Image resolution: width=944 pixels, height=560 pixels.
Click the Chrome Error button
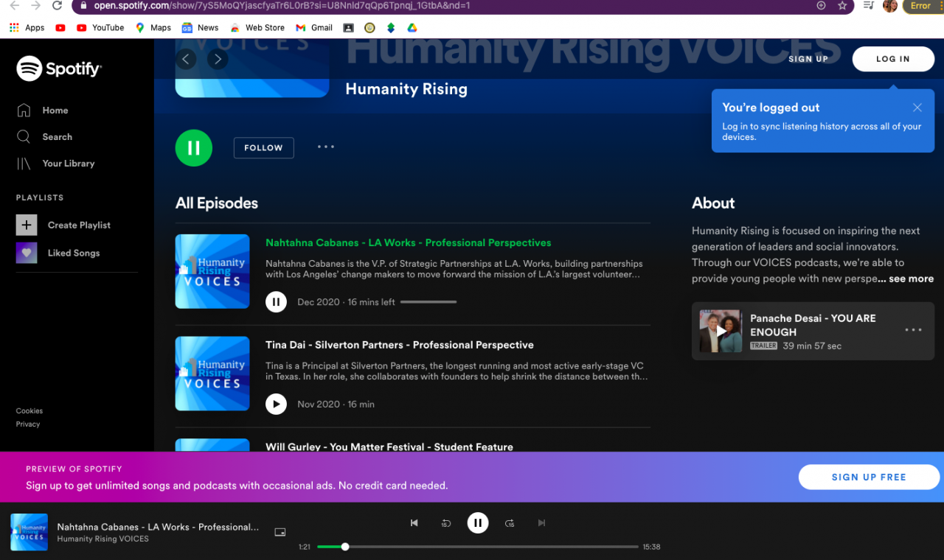921,6
